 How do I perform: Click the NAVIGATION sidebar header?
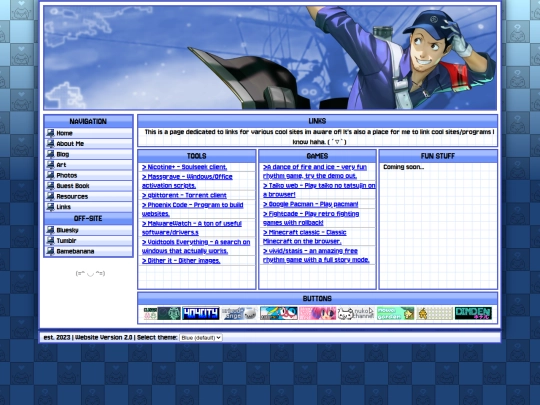coord(88,121)
